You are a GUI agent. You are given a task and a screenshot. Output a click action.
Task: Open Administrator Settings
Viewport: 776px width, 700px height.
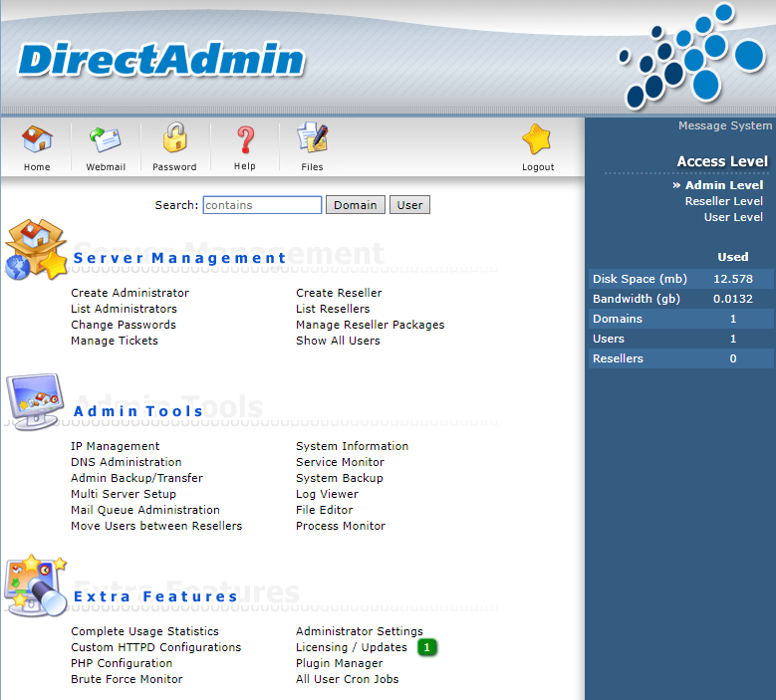pos(360,631)
